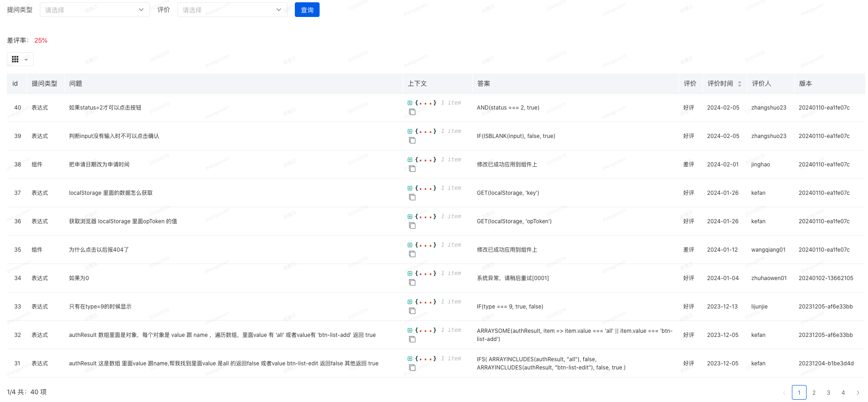Copy context JSON in row 31
This screenshot has width=868, height=402.
(412, 368)
